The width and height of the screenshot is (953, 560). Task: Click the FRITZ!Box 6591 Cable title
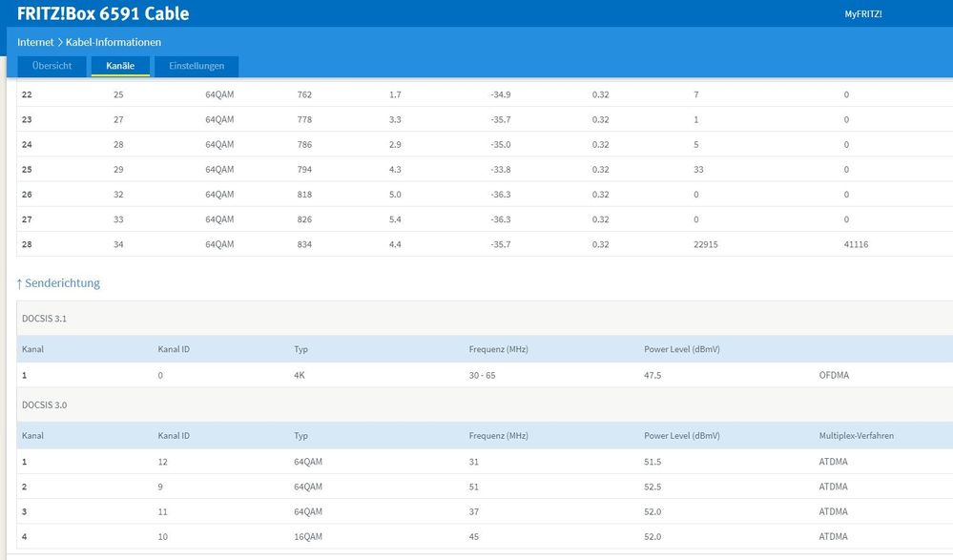(x=103, y=13)
